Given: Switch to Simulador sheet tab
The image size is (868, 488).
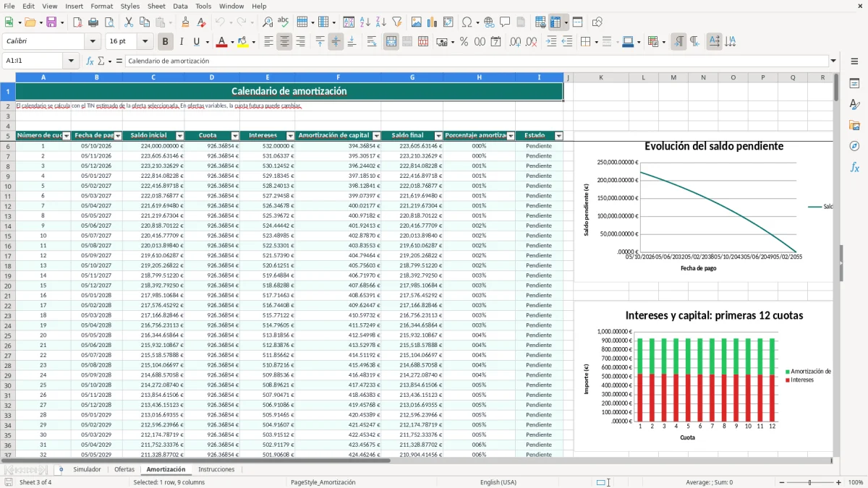Looking at the screenshot, I should tap(87, 469).
